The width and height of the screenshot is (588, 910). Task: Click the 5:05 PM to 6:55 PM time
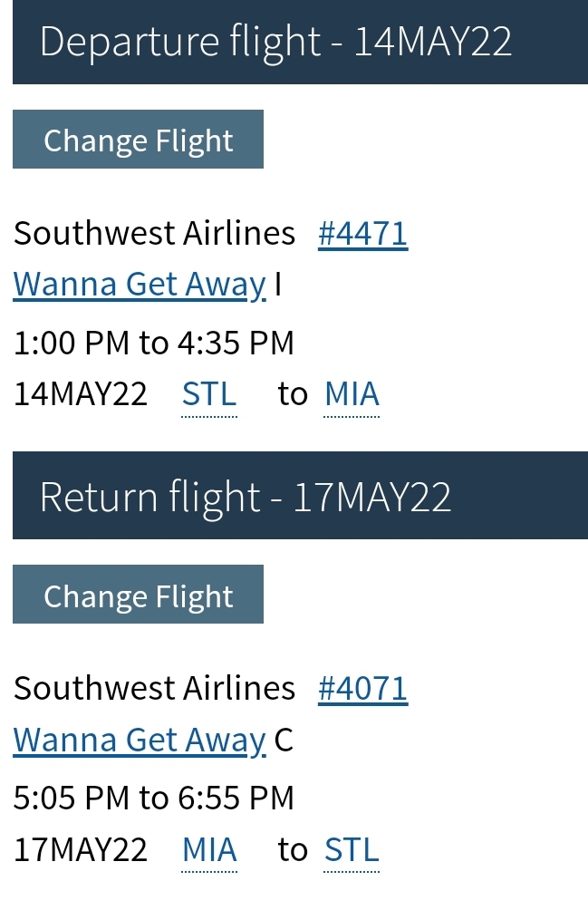[x=154, y=798]
